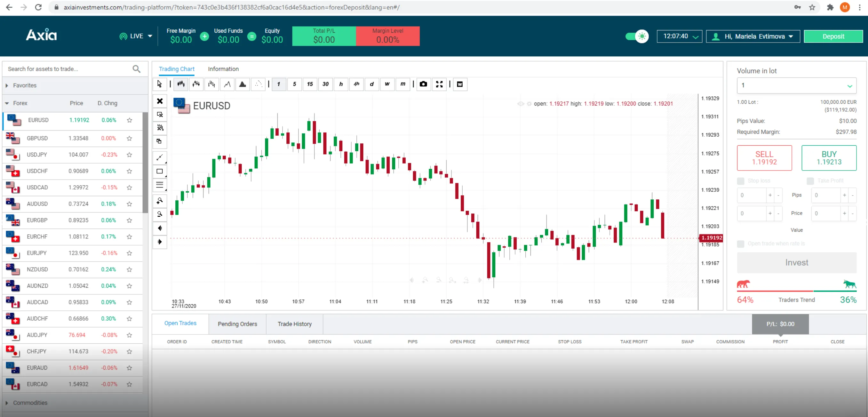Image resolution: width=868 pixels, height=417 pixels.
Task: Click the green Deposit button
Action: (x=833, y=36)
